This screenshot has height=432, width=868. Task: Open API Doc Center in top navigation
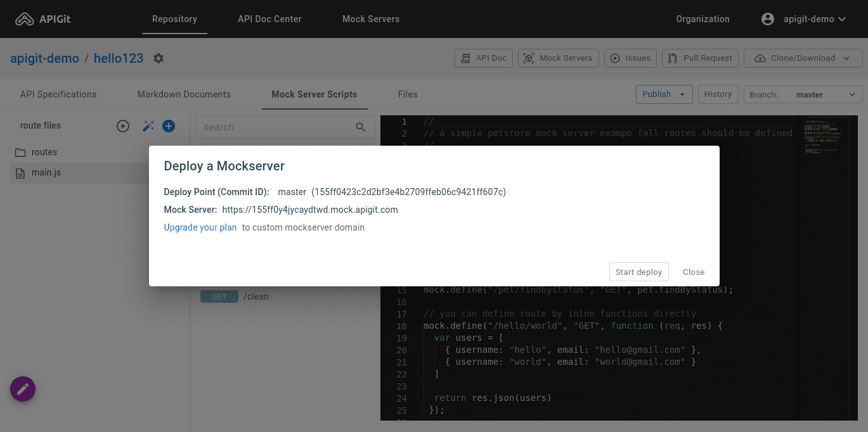pyautogui.click(x=269, y=19)
